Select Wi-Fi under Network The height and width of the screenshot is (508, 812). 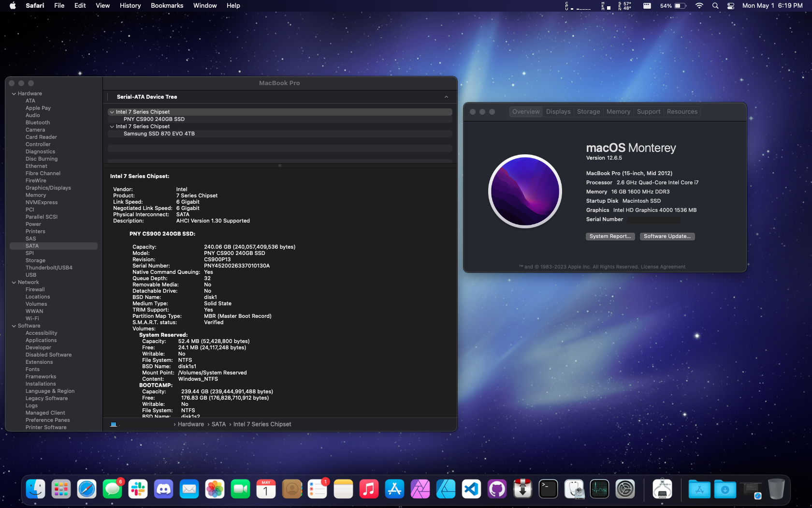point(32,319)
